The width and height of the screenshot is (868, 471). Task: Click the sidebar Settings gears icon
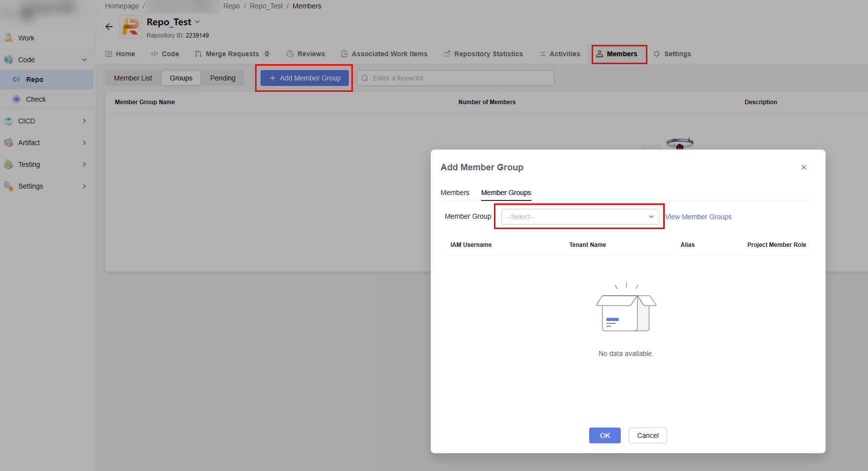(8, 186)
